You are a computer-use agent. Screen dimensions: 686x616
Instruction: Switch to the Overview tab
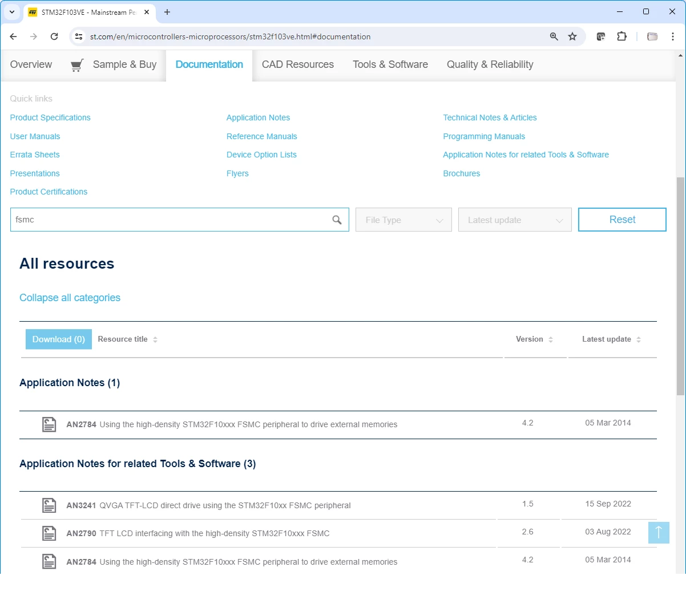[x=31, y=65]
